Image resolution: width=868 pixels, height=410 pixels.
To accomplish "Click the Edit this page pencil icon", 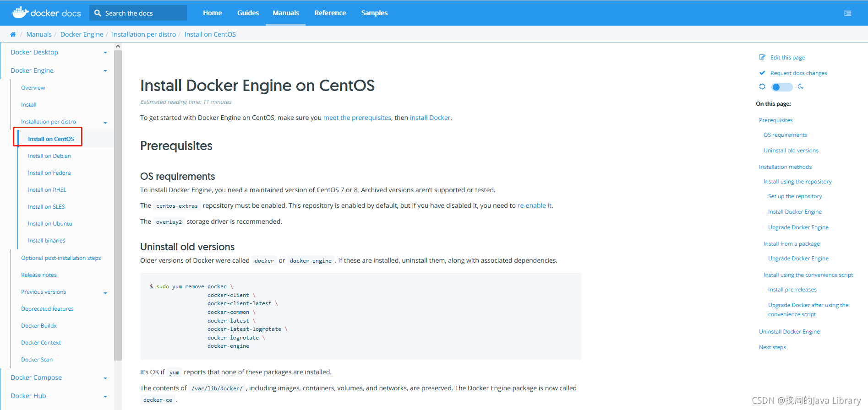I will tap(762, 57).
